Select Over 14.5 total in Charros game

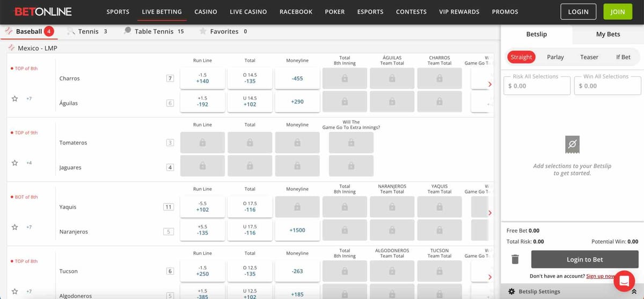tap(250, 78)
